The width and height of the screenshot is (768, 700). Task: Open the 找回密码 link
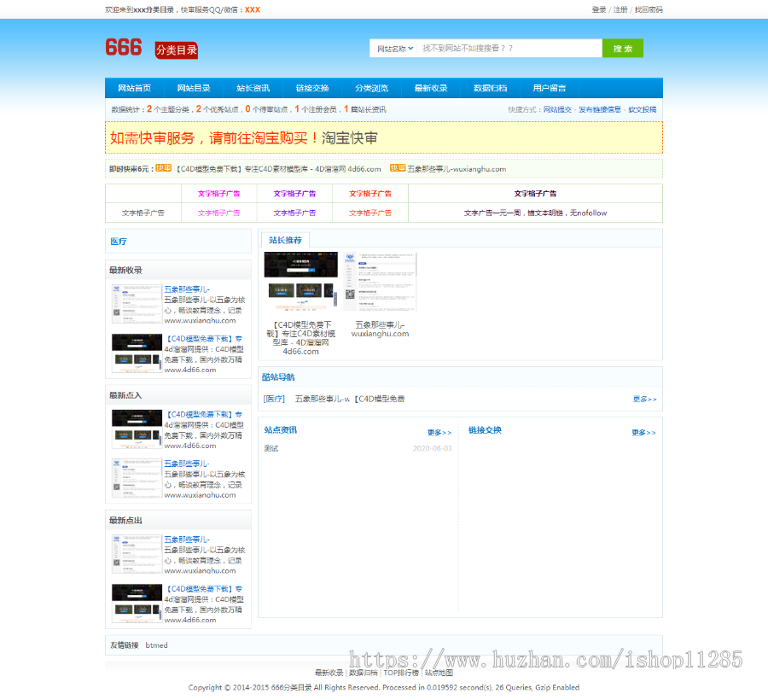(x=649, y=9)
